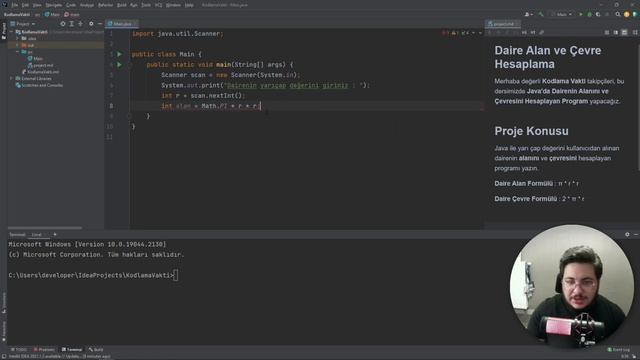This screenshot has height=360, width=640.
Task: Click the run gutter icon beside main method
Action: click(120, 64)
